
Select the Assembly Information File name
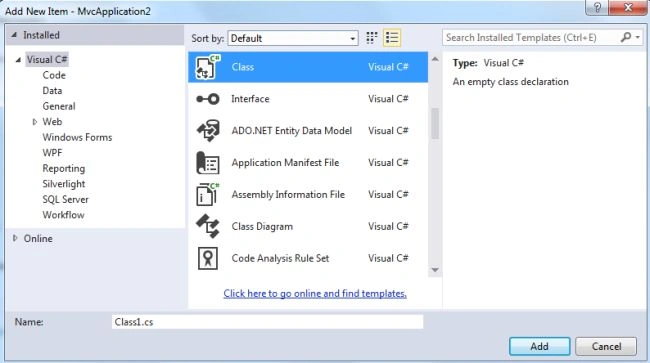tap(288, 195)
